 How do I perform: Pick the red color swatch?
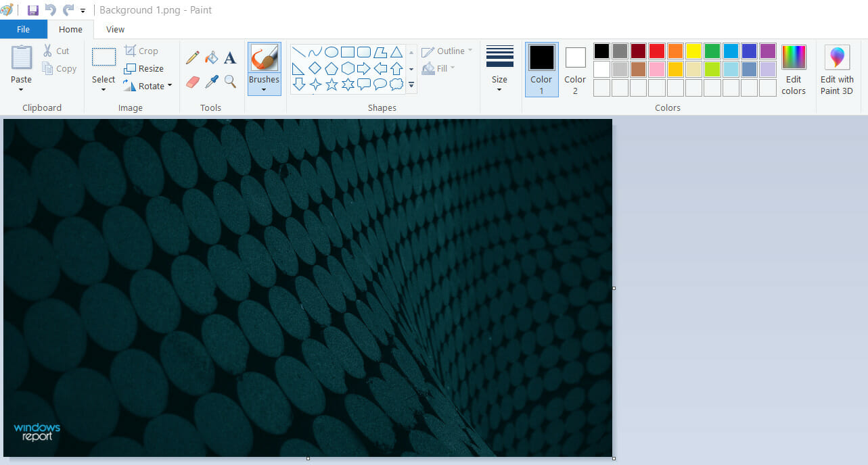tap(657, 51)
